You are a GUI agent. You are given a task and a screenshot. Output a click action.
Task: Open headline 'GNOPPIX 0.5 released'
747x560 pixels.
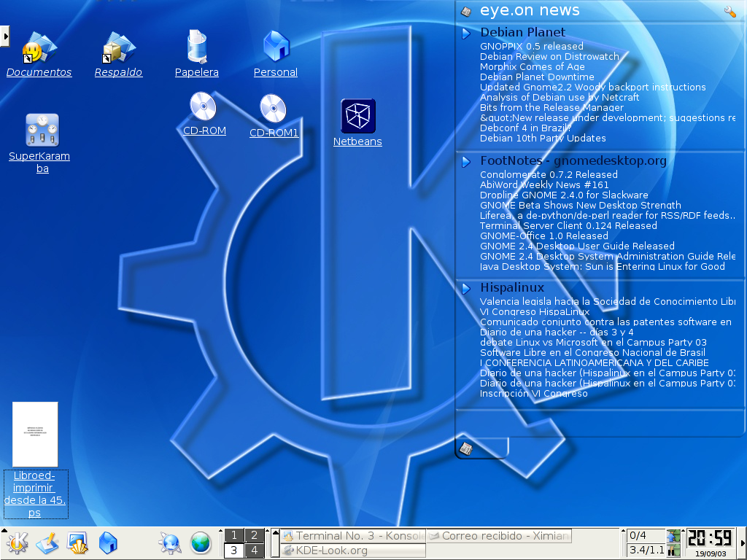pyautogui.click(x=532, y=46)
